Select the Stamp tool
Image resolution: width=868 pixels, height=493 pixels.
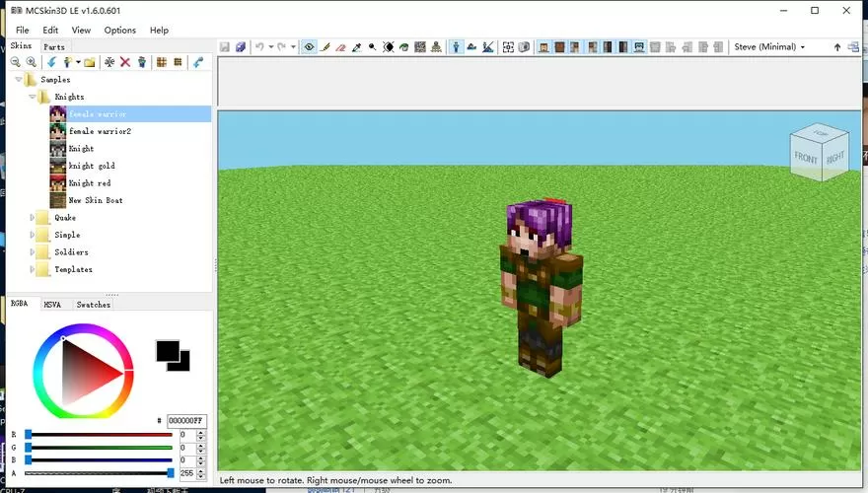[436, 47]
